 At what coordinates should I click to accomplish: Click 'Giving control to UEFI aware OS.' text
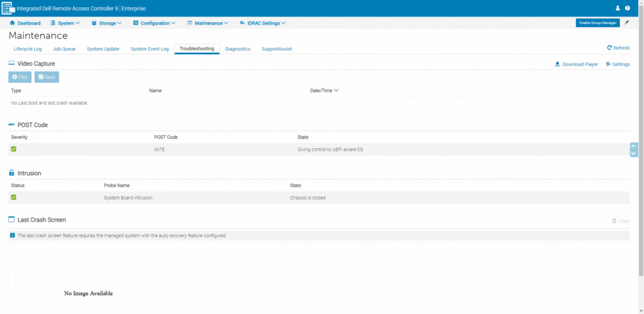point(331,150)
